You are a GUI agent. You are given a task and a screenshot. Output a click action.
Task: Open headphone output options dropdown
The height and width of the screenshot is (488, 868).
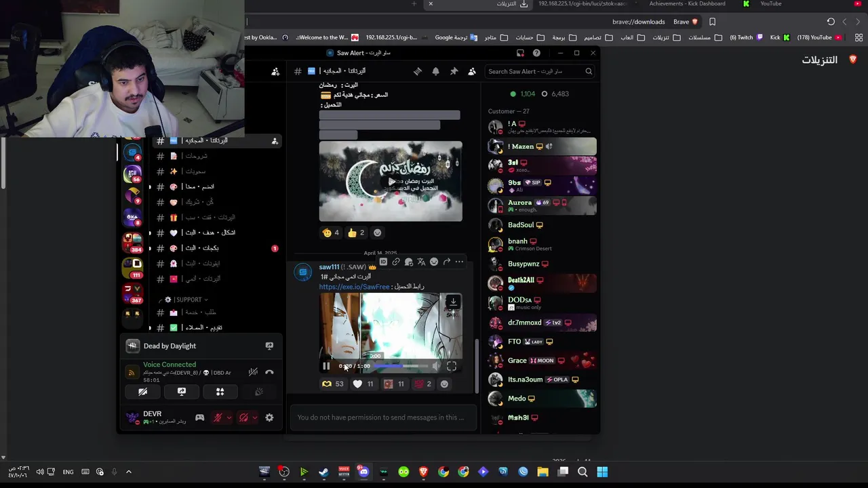[x=255, y=418]
